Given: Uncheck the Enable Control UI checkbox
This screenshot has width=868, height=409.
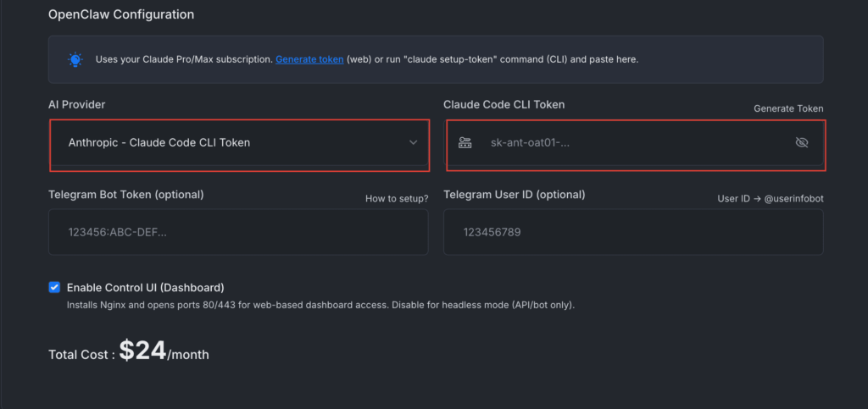Looking at the screenshot, I should pyautogui.click(x=55, y=287).
